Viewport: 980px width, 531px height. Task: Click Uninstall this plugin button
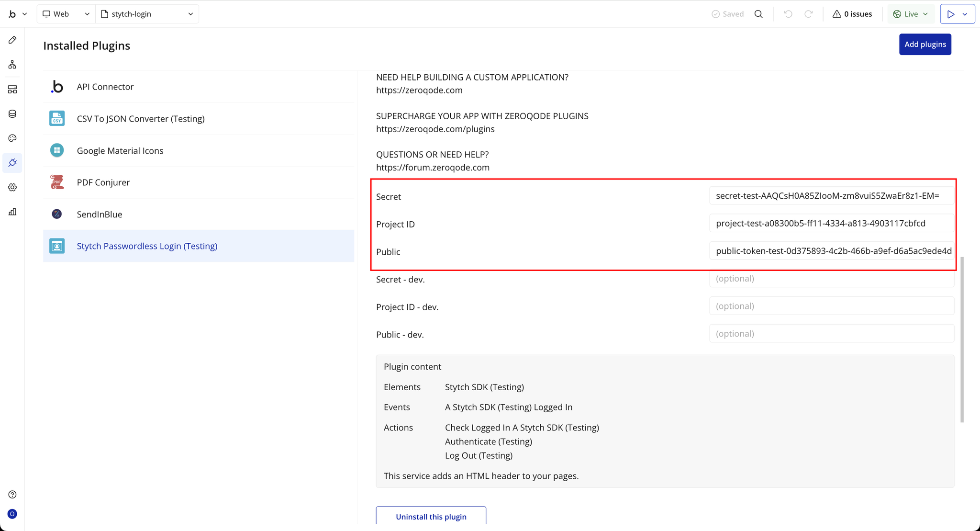tap(431, 517)
